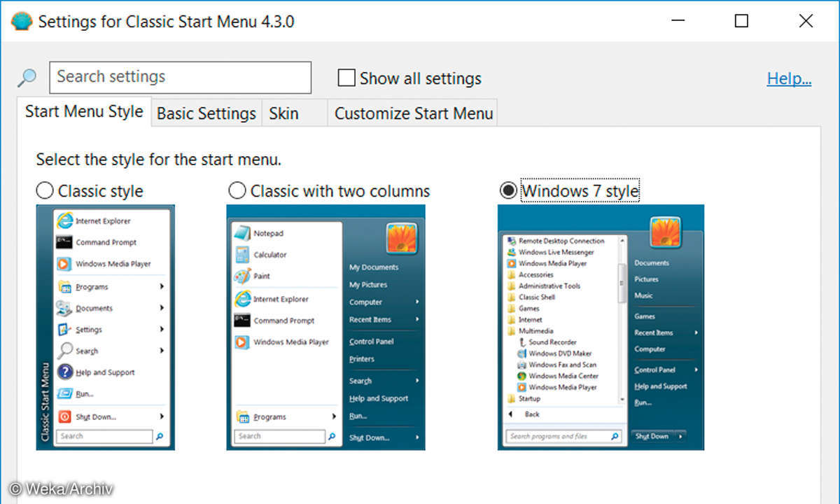The image size is (840, 504).
Task: Open the Help... link
Action: click(789, 78)
